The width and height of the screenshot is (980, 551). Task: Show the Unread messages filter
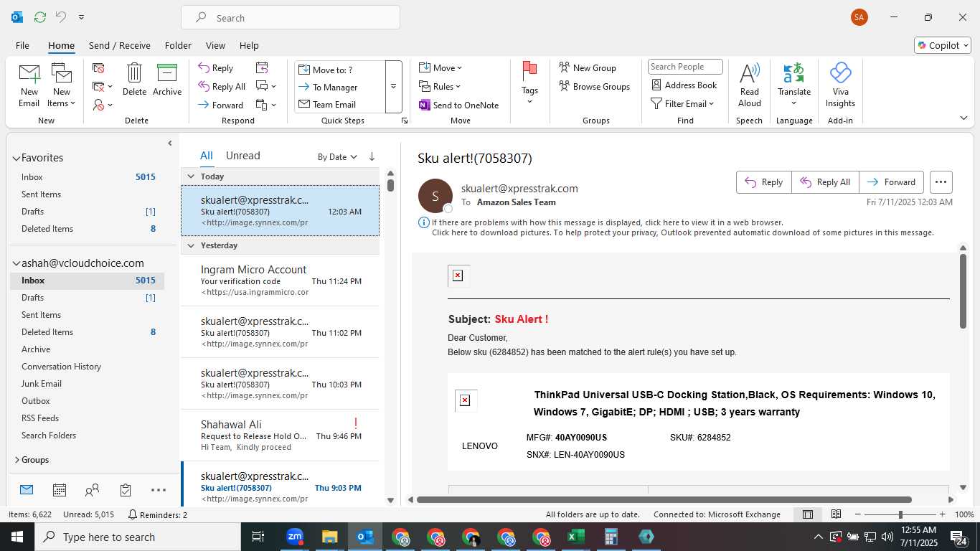(242, 156)
